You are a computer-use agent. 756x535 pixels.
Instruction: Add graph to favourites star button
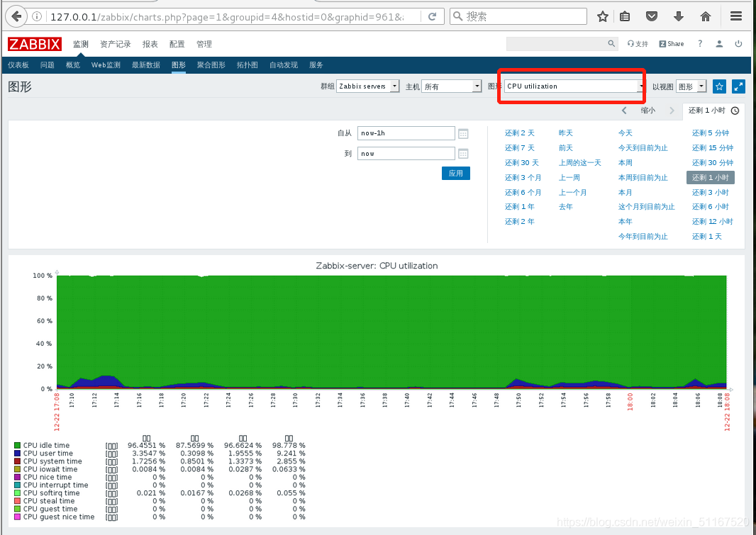(719, 86)
